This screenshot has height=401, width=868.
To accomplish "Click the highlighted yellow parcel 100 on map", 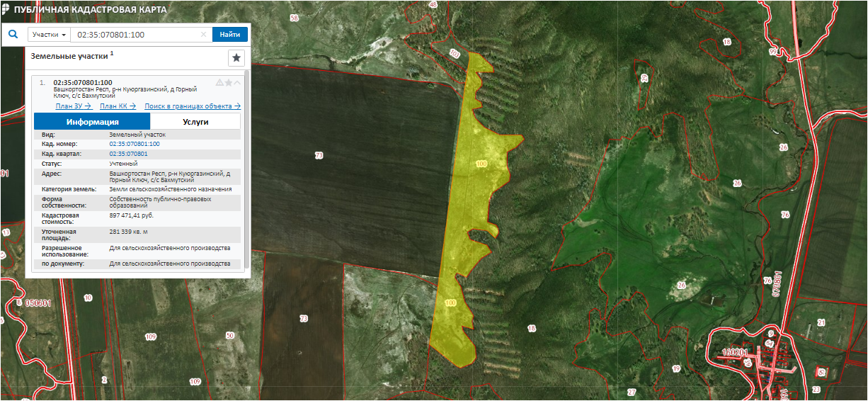I will [x=474, y=184].
